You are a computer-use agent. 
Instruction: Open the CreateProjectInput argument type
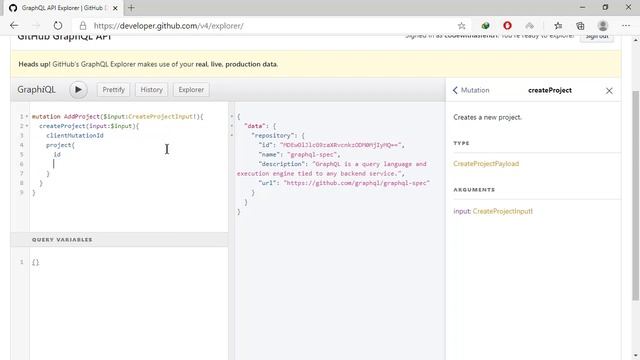pyautogui.click(x=503, y=211)
